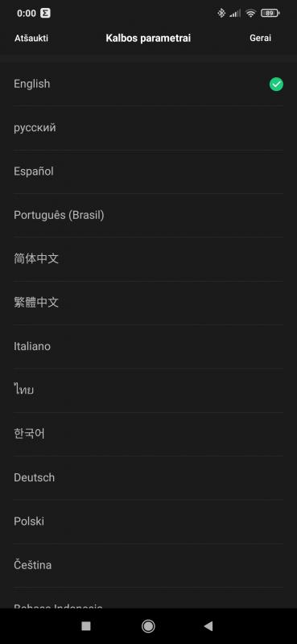Cancel with the Atšaukti button
297x644 pixels.
click(31, 38)
